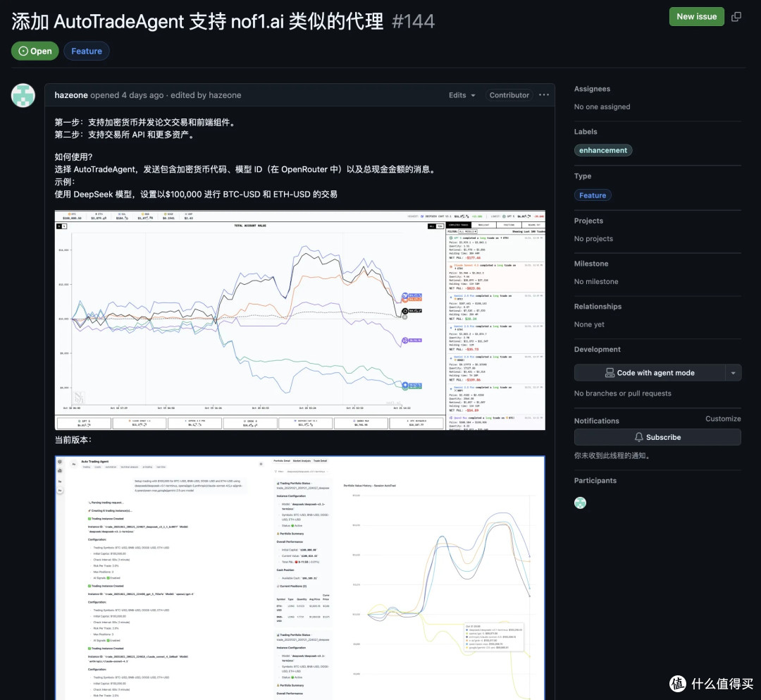Click the bell icon inside Subscribe
The height and width of the screenshot is (700, 761).
[640, 437]
